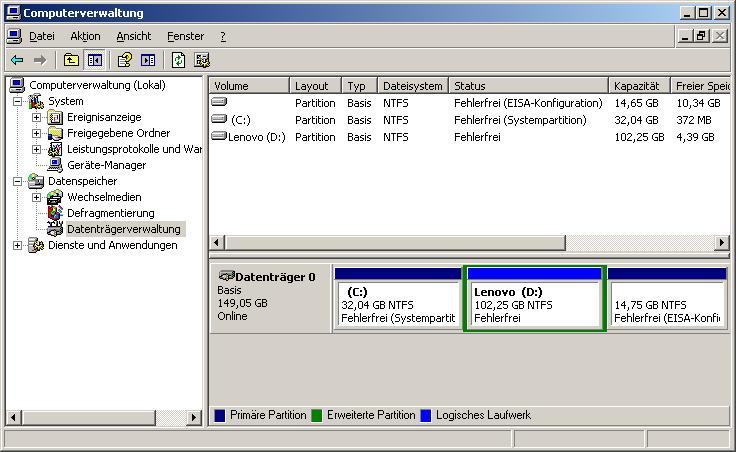Screen dimensions: 736x452
Task: Expand Dienste und Anwendungen node
Action: coord(17,245)
